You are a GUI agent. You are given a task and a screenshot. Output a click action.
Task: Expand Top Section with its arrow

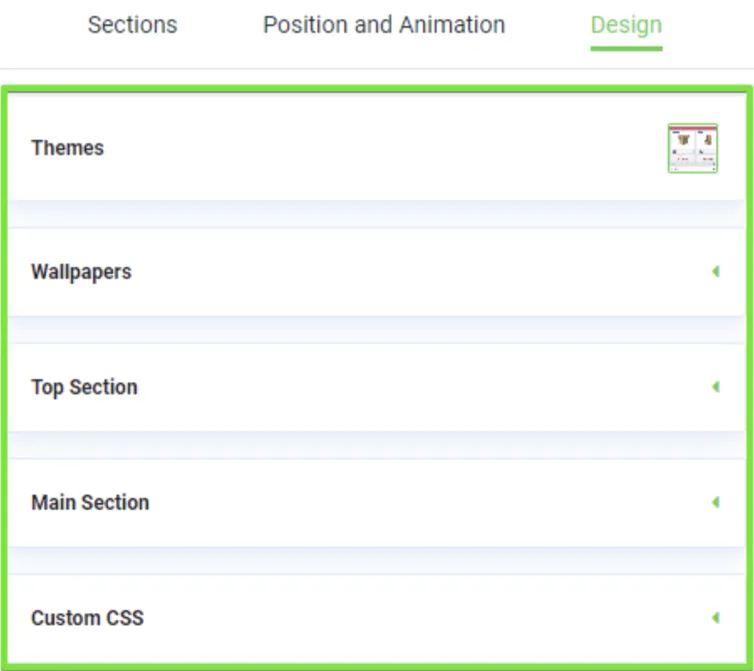click(715, 387)
